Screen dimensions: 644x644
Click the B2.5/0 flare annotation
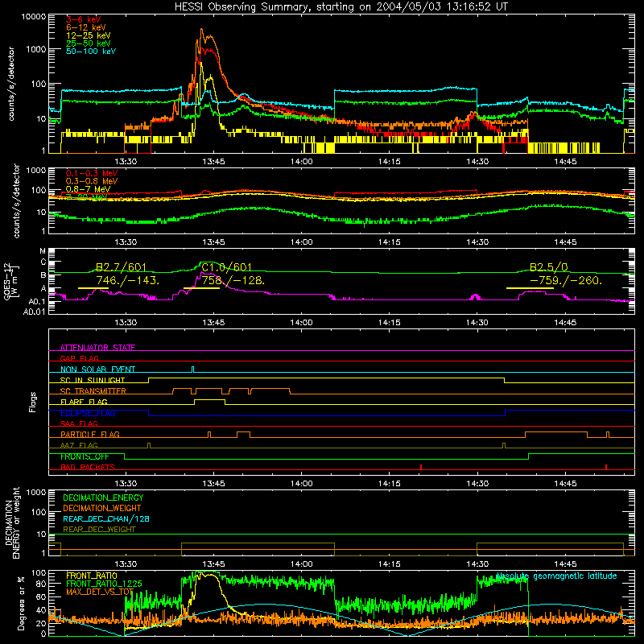pos(549,267)
